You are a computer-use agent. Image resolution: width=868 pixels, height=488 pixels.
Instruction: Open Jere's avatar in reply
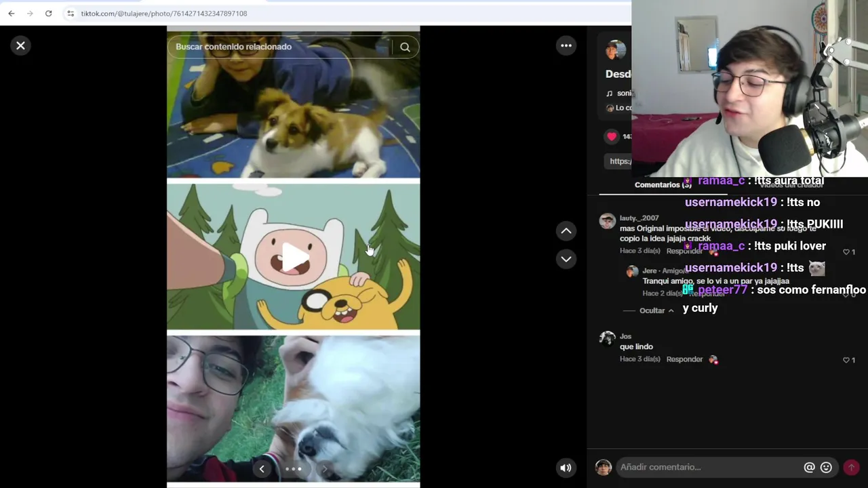coord(632,271)
